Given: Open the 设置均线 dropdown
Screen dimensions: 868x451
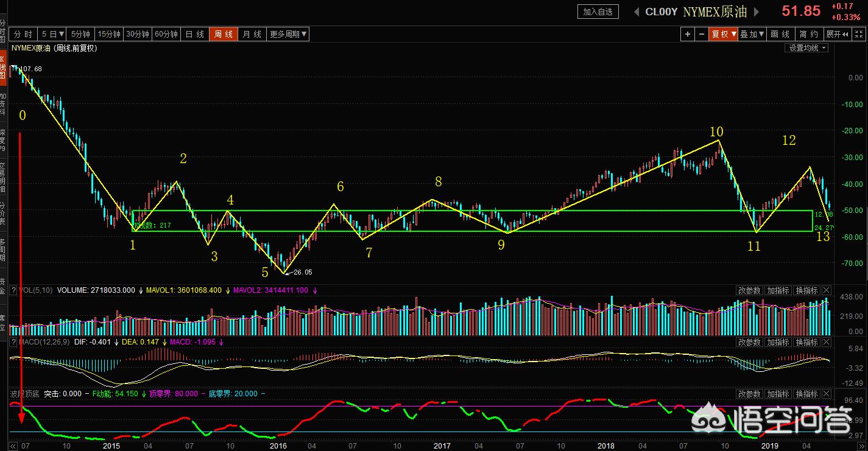Looking at the screenshot, I should point(807,48).
